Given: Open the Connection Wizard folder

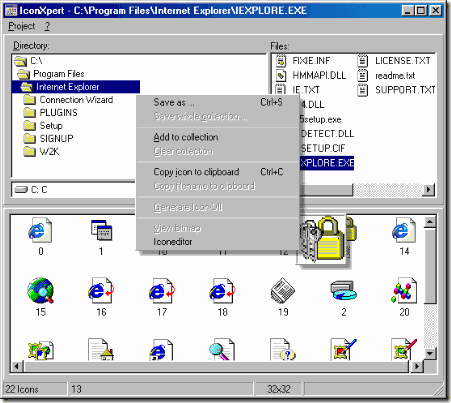Looking at the screenshot, I should point(68,100).
